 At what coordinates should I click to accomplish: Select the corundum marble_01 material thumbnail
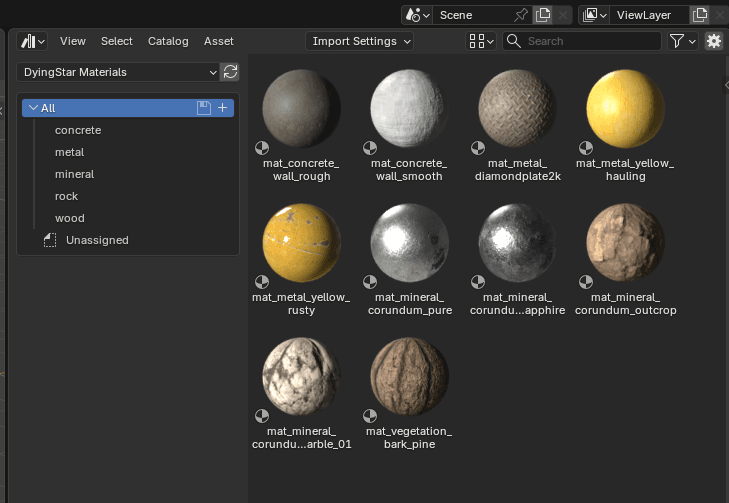[301, 377]
